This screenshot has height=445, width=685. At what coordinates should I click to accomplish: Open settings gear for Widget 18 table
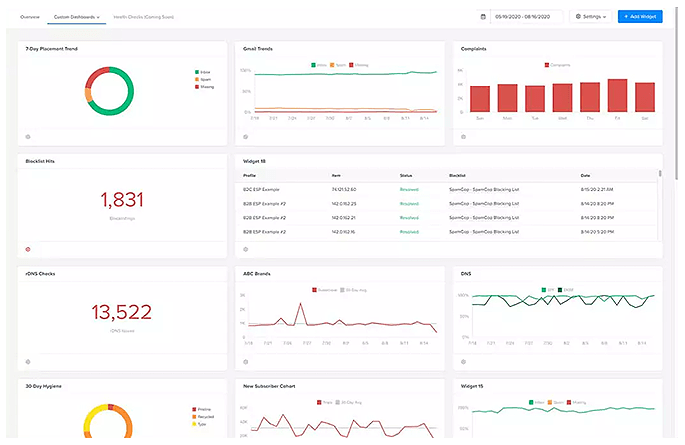[x=245, y=249]
